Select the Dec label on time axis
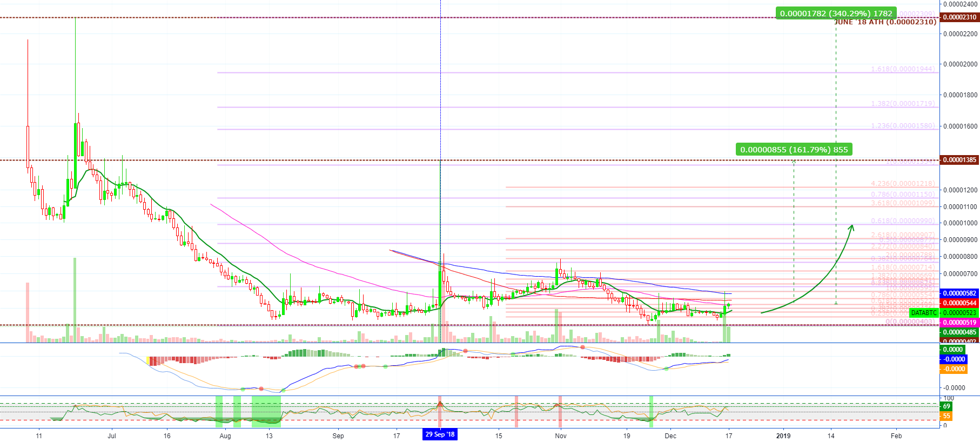Image resolution: width=980 pixels, height=442 pixels. tap(670, 436)
